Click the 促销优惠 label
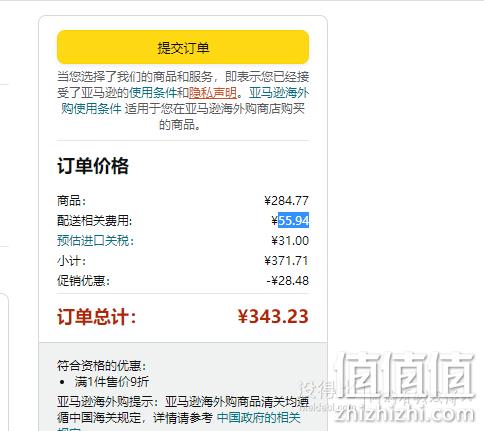Screen dimensions: 484x431 coord(83,281)
